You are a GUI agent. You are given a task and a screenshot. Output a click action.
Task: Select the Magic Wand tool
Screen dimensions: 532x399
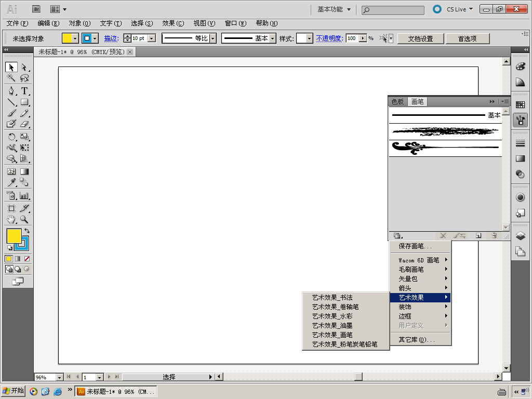click(x=11, y=78)
